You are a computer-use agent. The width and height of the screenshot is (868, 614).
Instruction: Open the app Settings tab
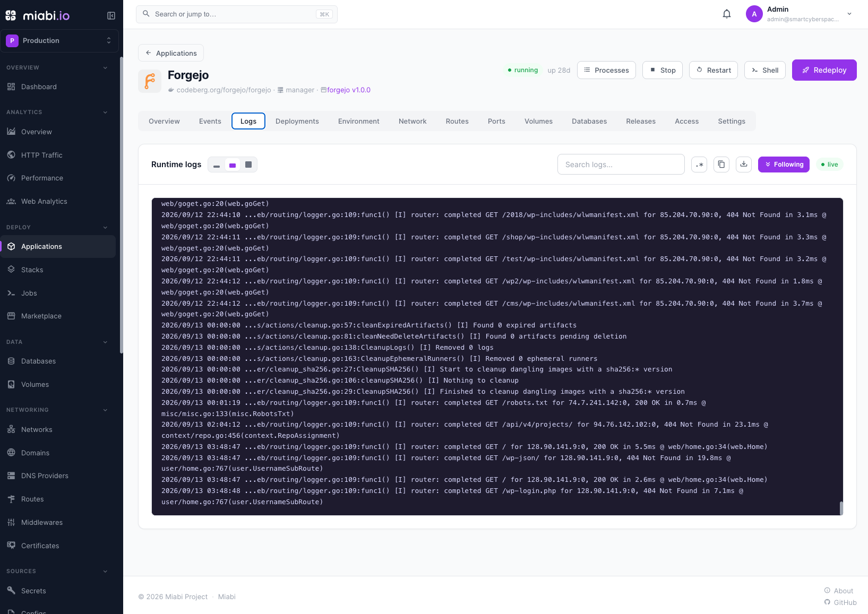pos(732,122)
